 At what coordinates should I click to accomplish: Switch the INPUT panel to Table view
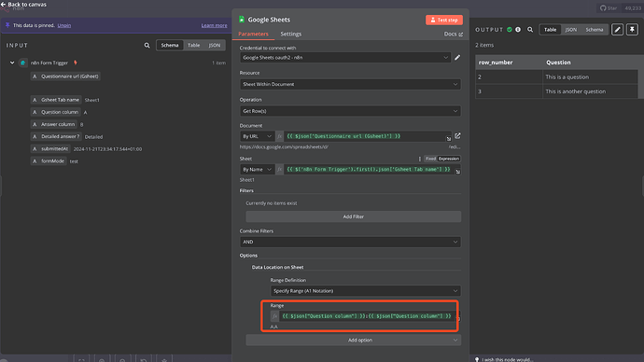193,45
